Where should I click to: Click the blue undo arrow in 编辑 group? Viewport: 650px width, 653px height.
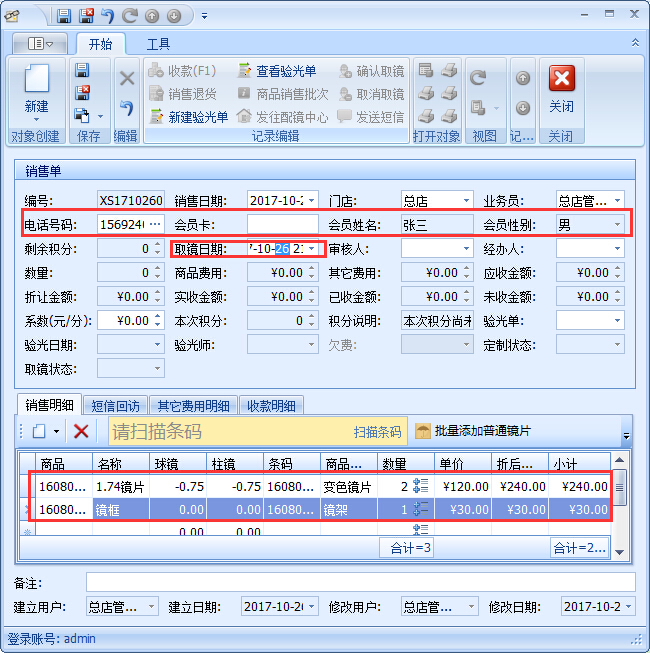tap(127, 108)
